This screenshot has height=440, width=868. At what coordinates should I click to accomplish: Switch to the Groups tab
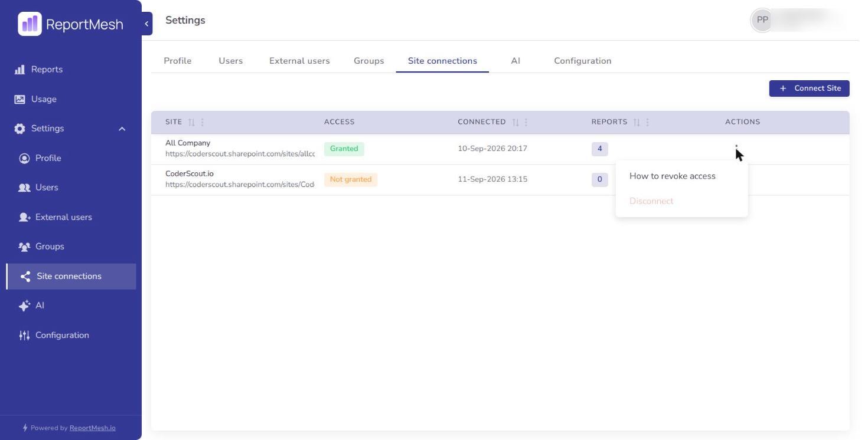point(369,61)
